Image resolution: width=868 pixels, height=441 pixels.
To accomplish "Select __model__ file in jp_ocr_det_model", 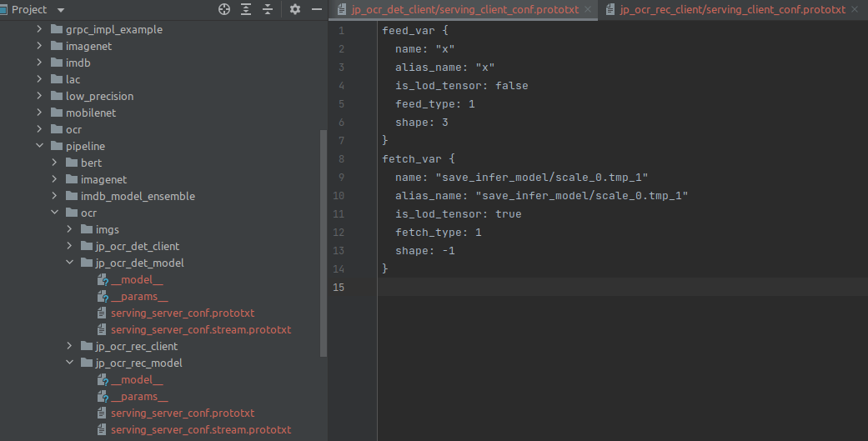I will [x=137, y=279].
